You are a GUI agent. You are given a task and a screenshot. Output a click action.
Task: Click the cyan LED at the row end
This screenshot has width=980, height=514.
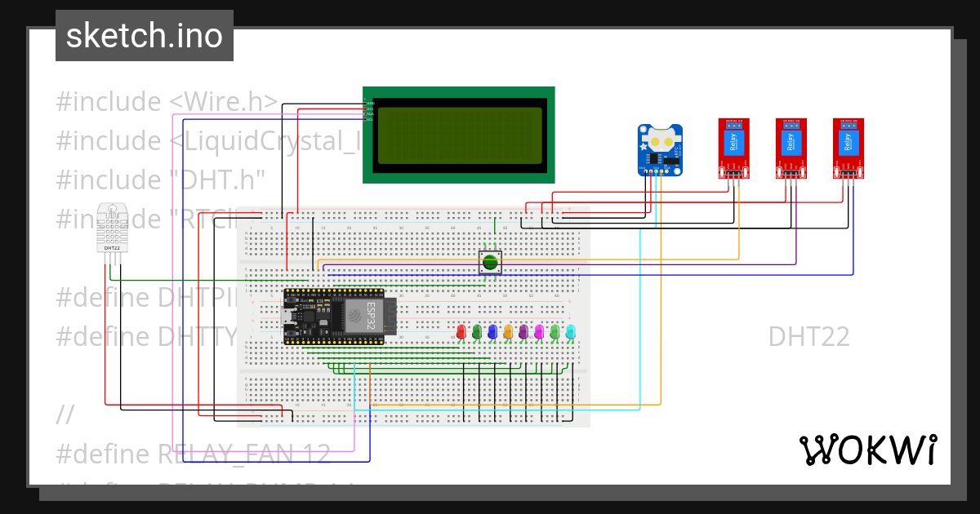pyautogui.click(x=570, y=332)
